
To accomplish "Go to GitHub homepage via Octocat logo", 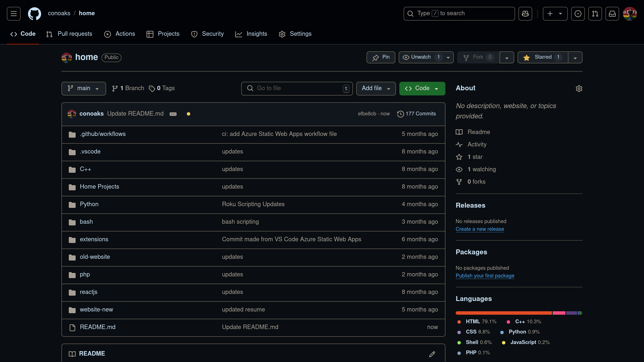I will [34, 13].
